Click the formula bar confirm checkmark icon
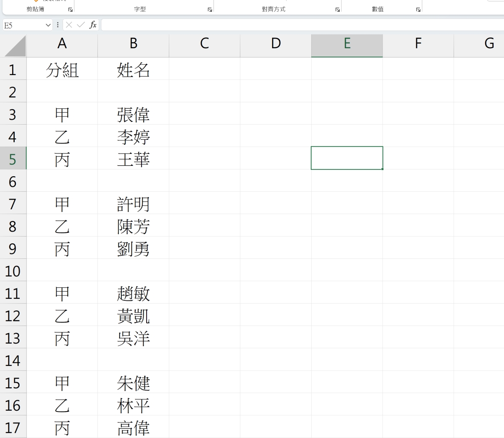 tap(81, 25)
